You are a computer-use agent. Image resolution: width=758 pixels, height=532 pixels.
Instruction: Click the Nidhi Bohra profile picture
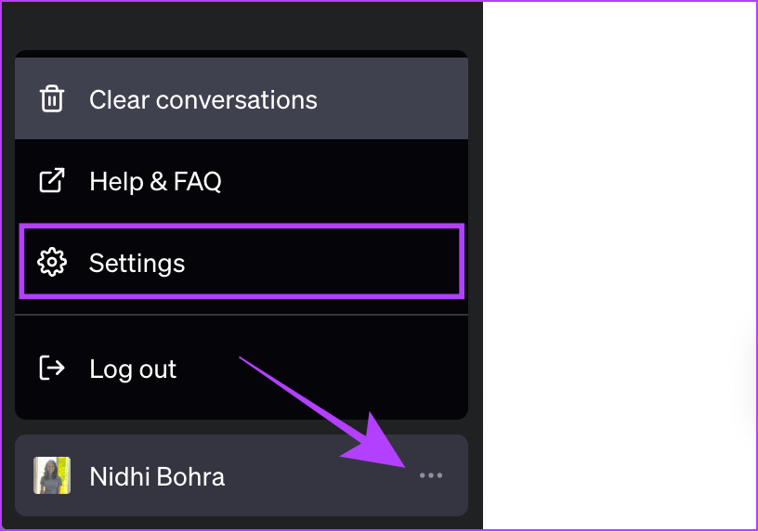tap(52, 475)
